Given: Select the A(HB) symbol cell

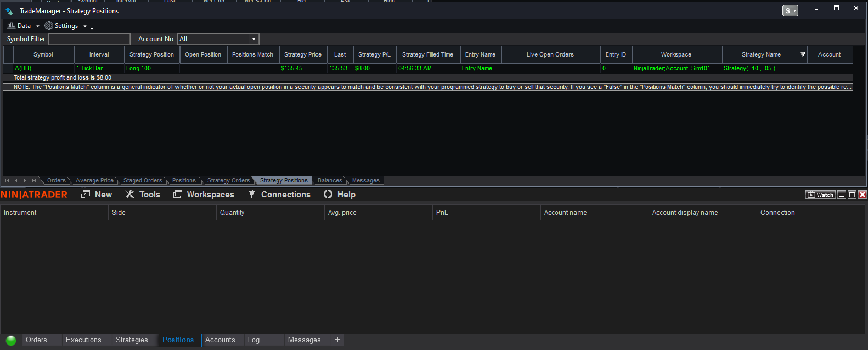Looking at the screenshot, I should 43,68.
